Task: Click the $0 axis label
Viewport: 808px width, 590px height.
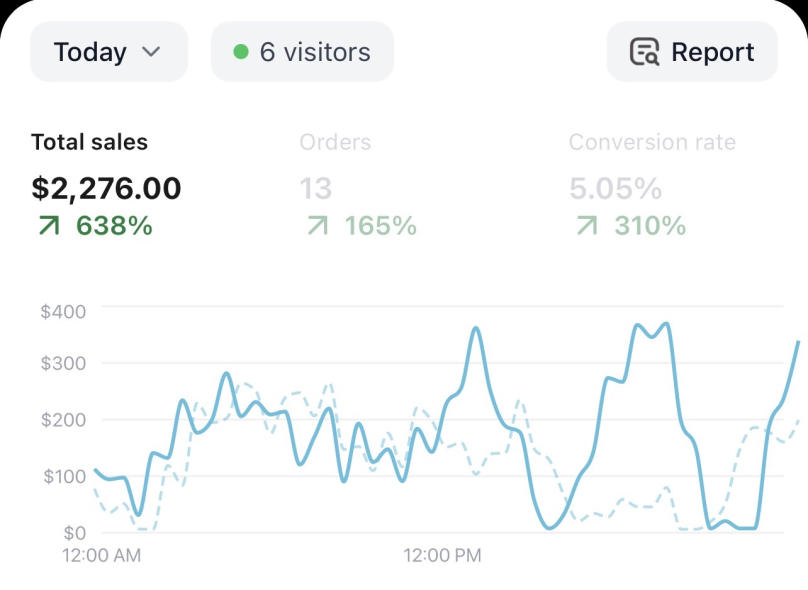Action: click(x=75, y=533)
